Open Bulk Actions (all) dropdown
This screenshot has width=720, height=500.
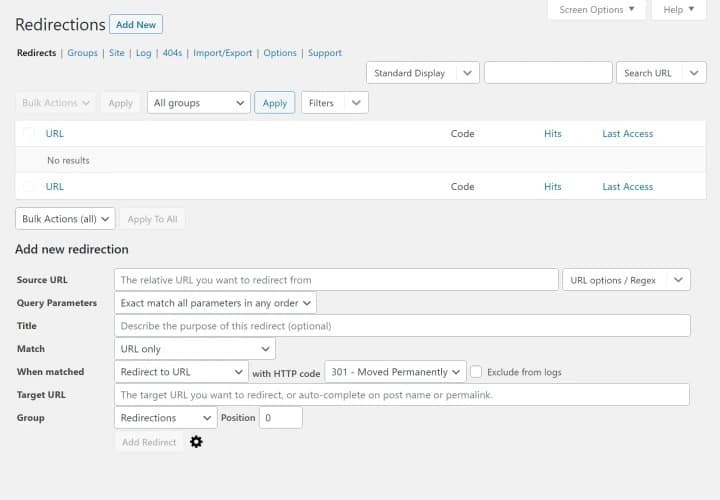(65, 219)
